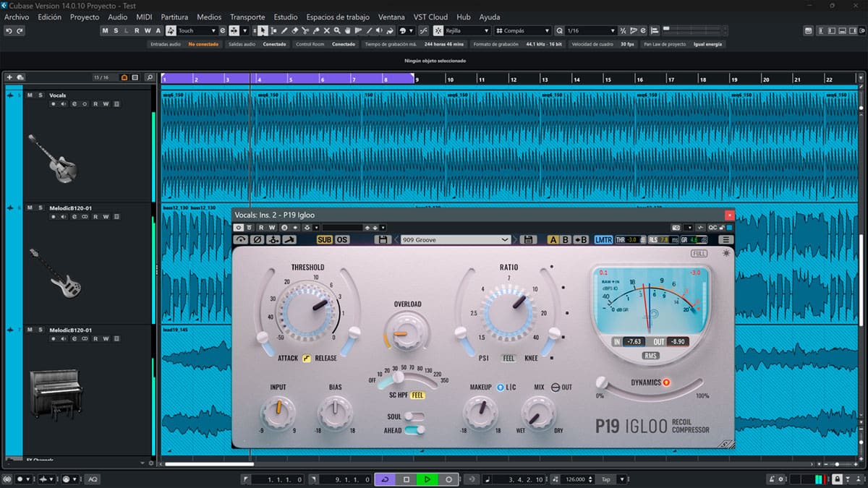Toggle the purple Cycle loop button
This screenshot has width=868, height=488.
point(385,479)
